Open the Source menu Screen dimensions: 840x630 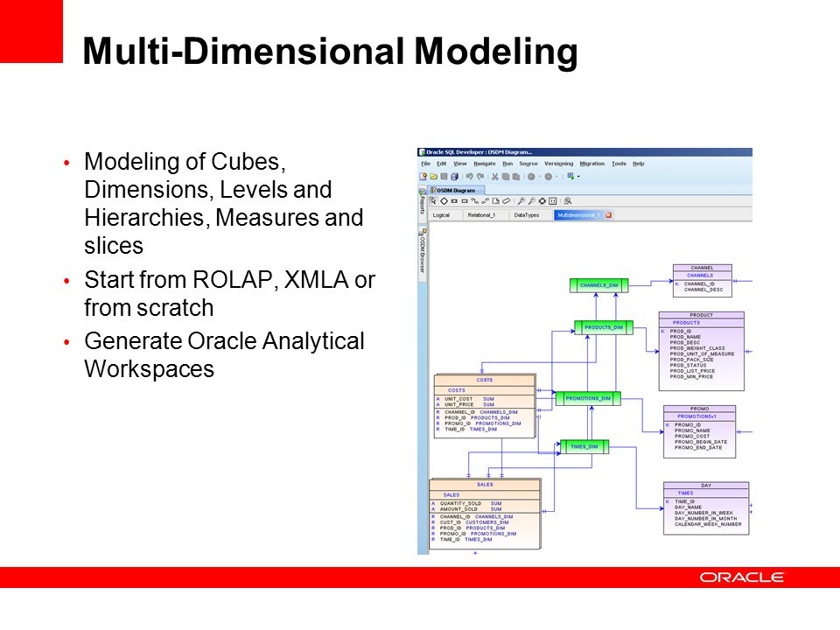click(x=528, y=164)
